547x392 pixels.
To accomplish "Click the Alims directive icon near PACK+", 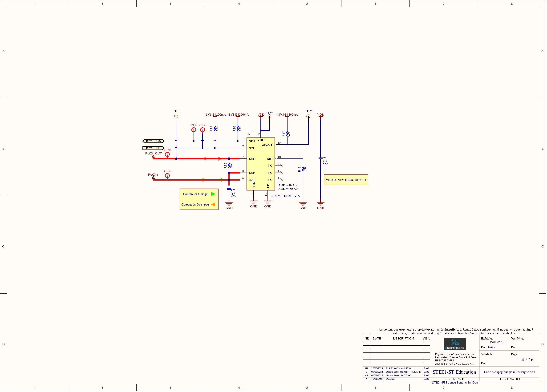I will (x=167, y=176).
